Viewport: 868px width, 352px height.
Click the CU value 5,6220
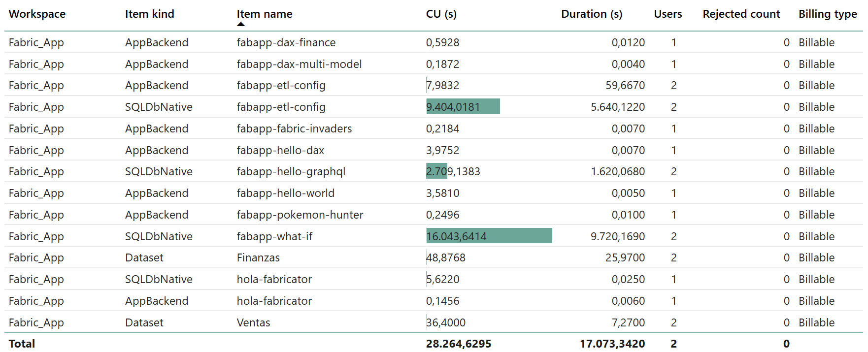443,279
